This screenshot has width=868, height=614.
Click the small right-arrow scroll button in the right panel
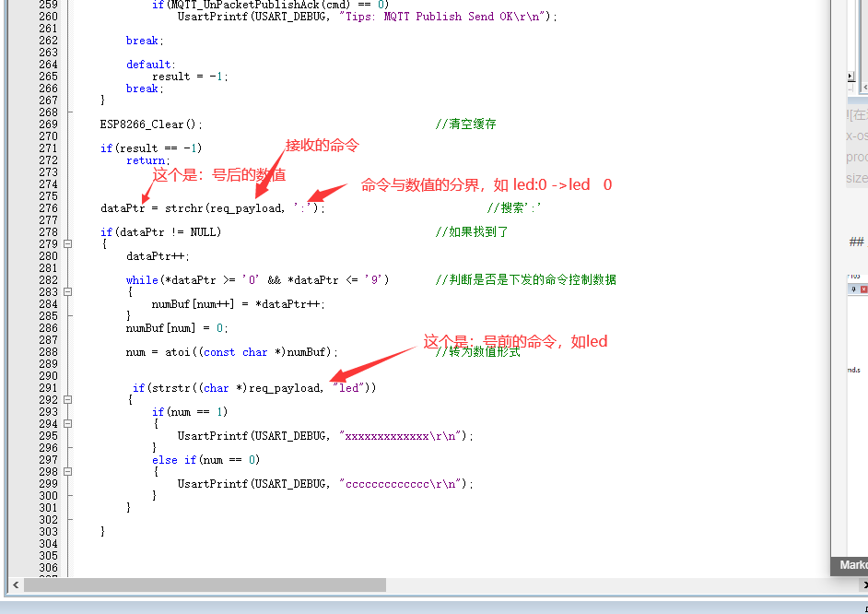click(x=850, y=76)
